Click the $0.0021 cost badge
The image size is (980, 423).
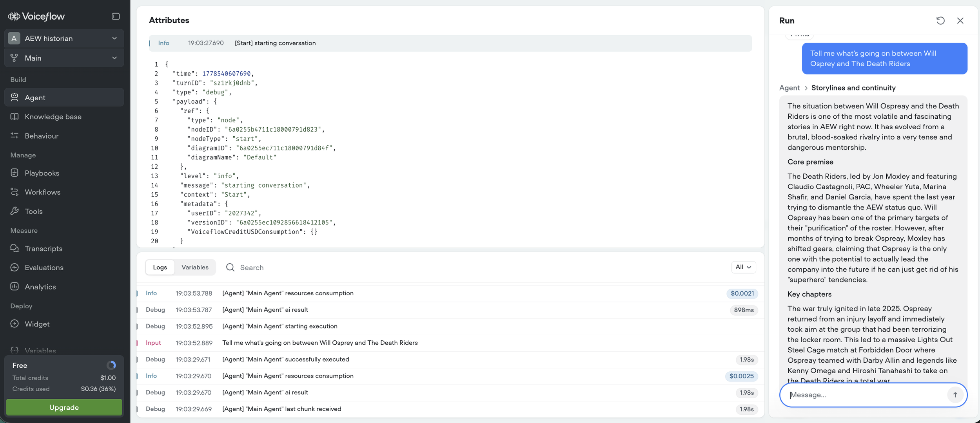[x=742, y=293]
